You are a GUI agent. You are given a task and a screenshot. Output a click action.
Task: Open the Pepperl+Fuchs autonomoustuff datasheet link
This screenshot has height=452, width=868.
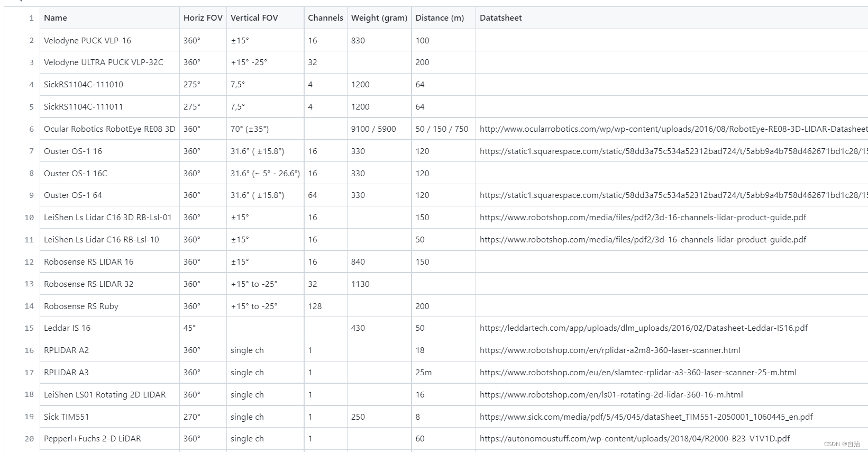tap(634, 439)
